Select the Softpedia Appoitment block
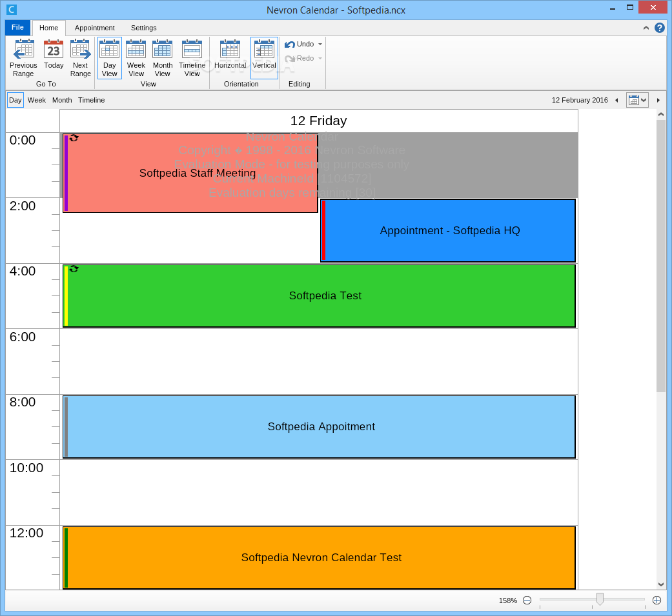 point(320,426)
